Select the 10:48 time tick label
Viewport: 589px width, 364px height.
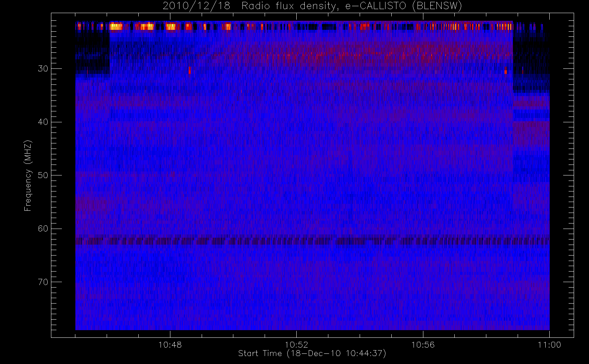pos(170,345)
